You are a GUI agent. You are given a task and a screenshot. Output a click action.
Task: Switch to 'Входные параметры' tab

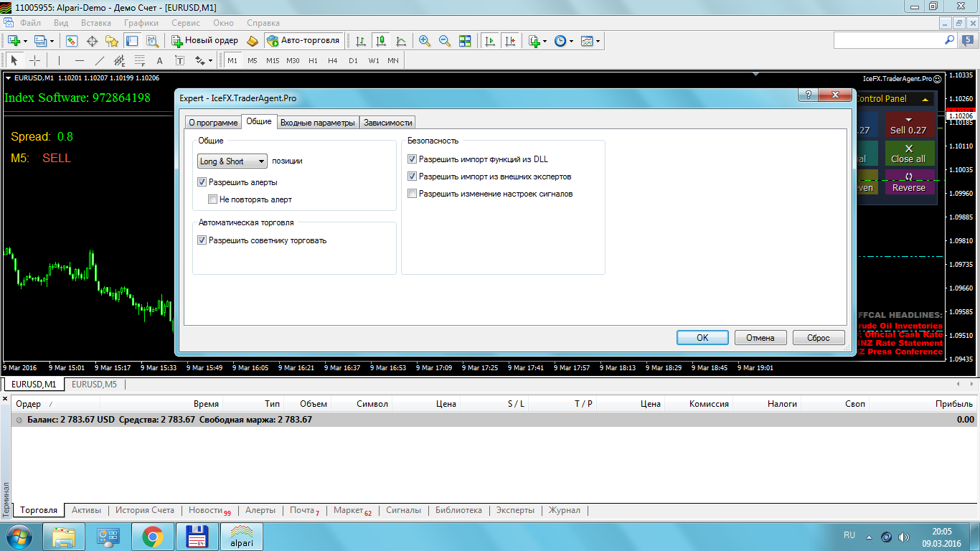click(x=317, y=123)
